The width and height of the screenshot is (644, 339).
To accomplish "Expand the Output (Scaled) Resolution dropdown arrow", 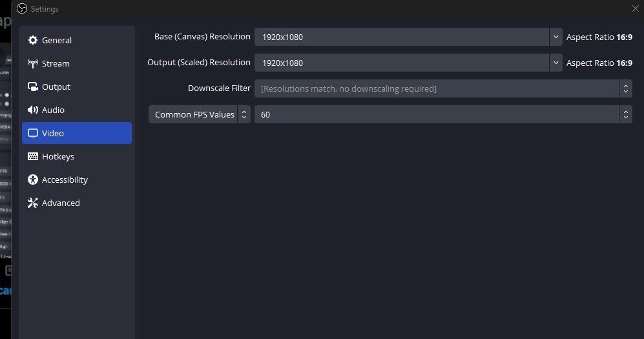I will [x=556, y=63].
